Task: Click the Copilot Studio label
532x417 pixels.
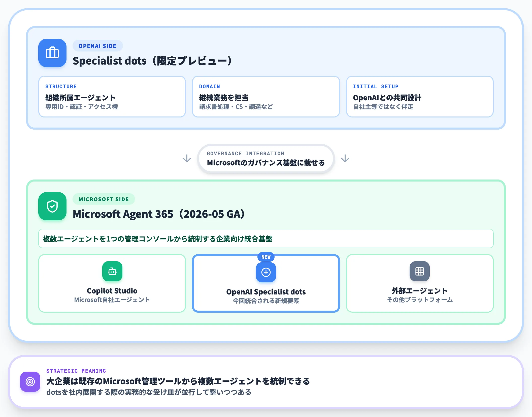Action: pyautogui.click(x=112, y=291)
